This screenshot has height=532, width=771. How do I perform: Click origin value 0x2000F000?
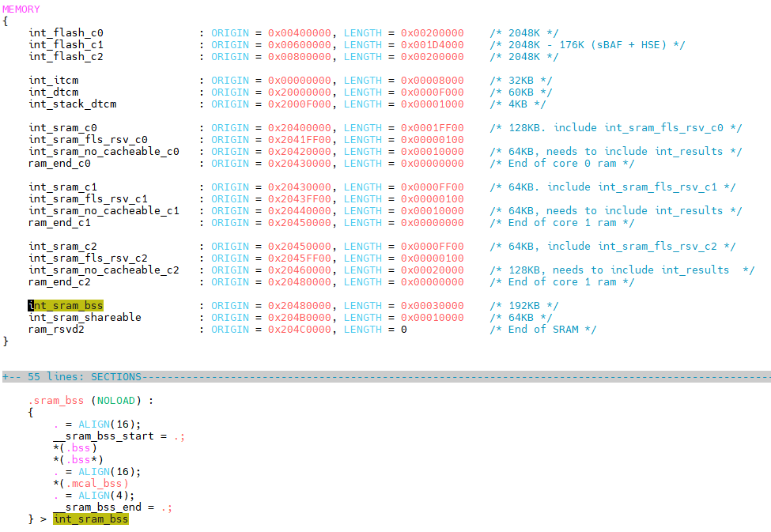(x=300, y=104)
